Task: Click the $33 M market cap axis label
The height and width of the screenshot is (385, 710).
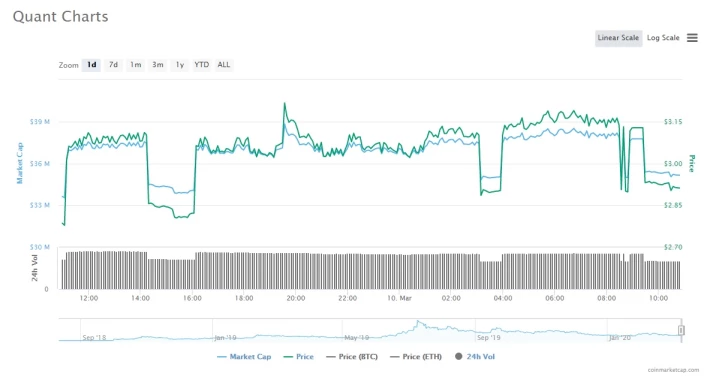Action: tap(40, 205)
